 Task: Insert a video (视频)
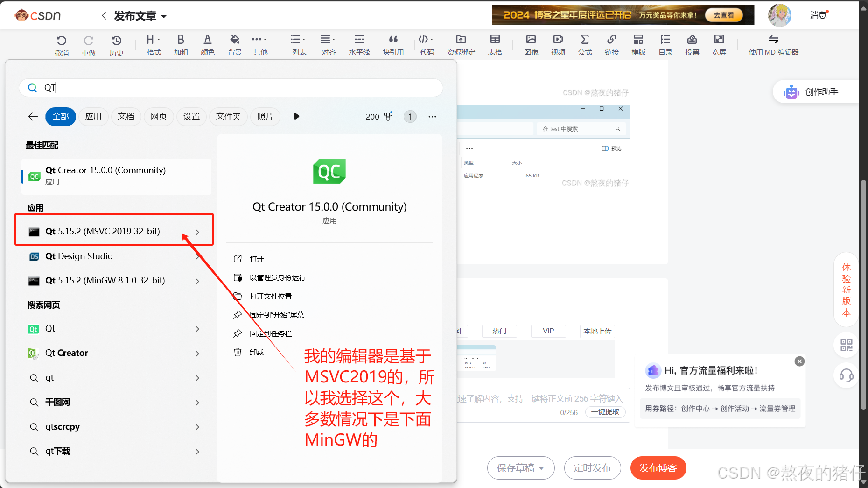click(558, 45)
